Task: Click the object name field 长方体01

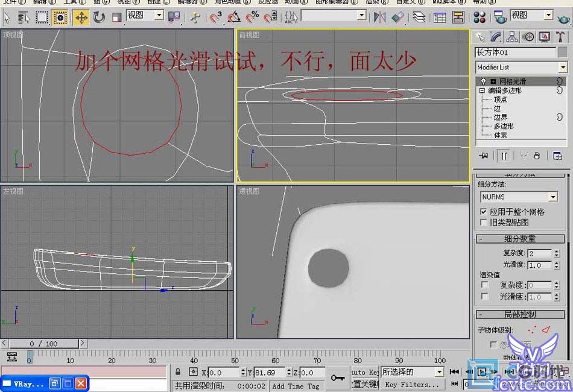Action: [515, 52]
